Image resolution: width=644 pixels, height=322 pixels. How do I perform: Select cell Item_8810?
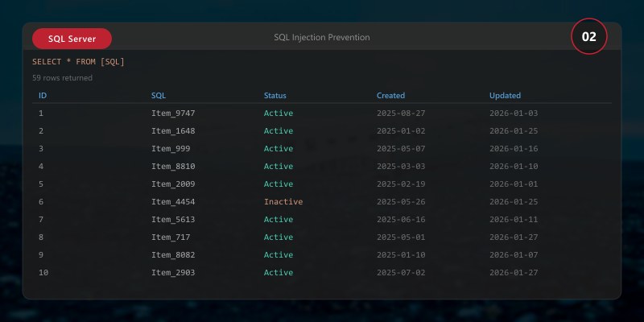pos(173,166)
